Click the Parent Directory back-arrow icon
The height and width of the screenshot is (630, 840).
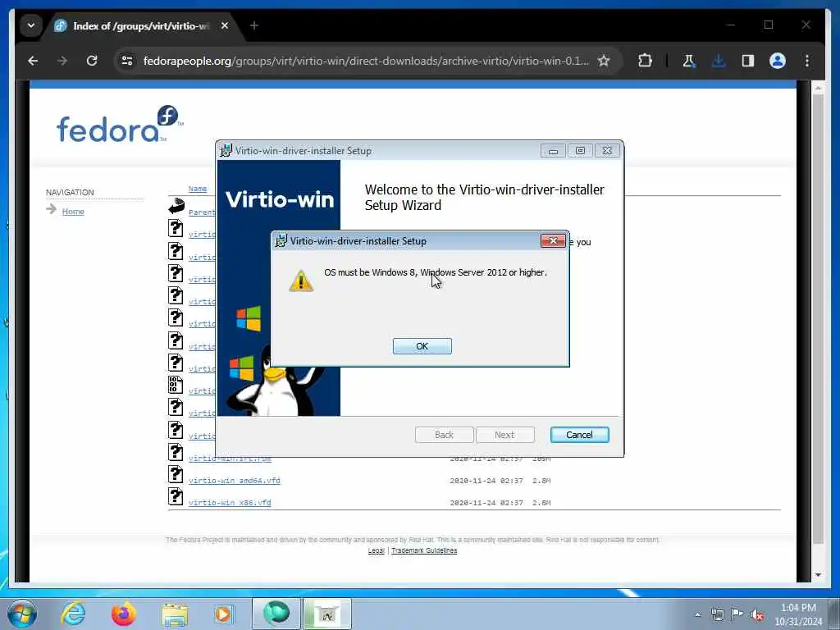point(176,206)
